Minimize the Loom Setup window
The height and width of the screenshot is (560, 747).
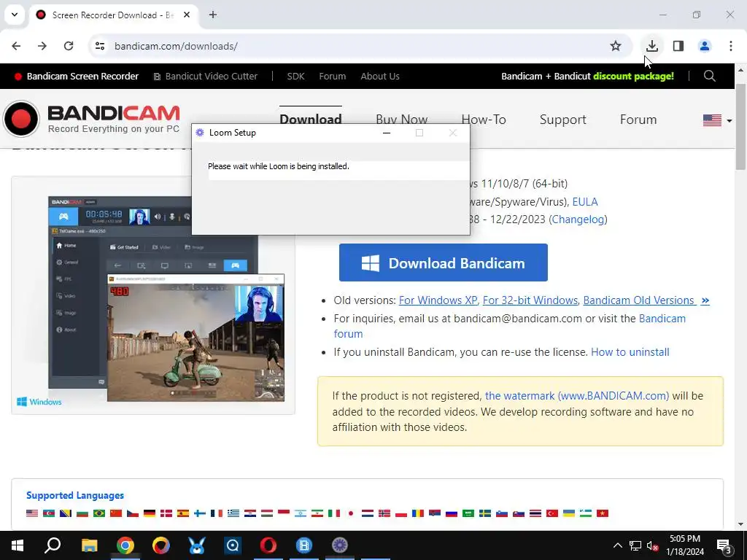pos(387,133)
